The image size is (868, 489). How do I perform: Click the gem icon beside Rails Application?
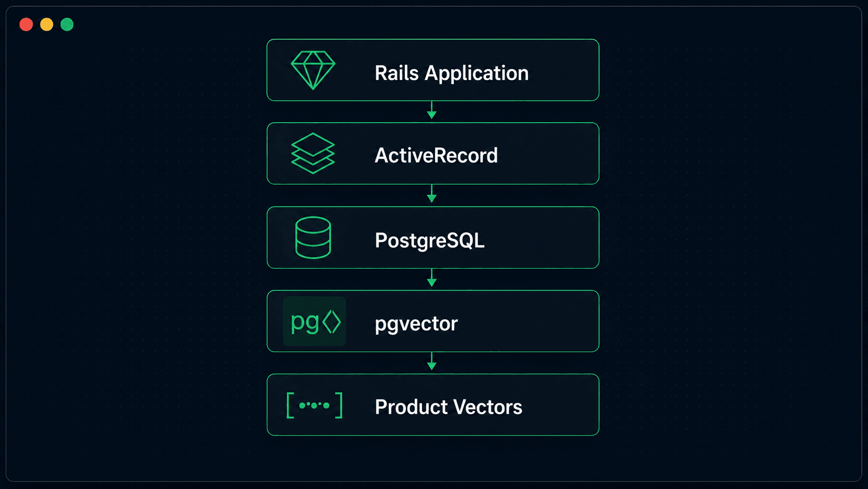point(313,70)
